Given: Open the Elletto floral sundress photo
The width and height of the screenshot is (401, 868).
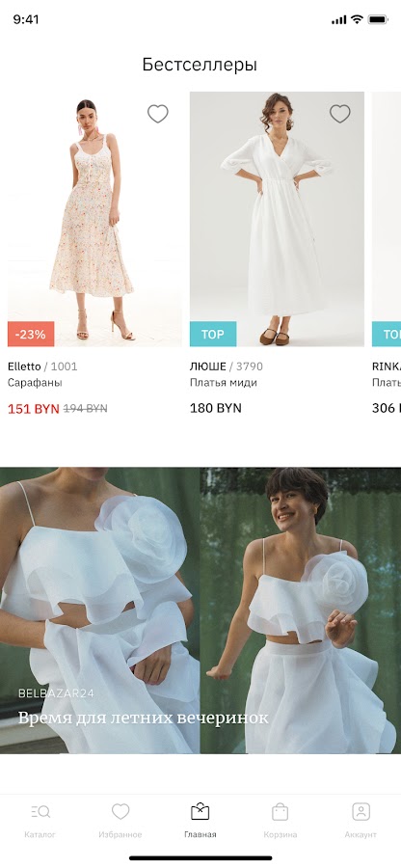Looking at the screenshot, I should click(x=94, y=219).
